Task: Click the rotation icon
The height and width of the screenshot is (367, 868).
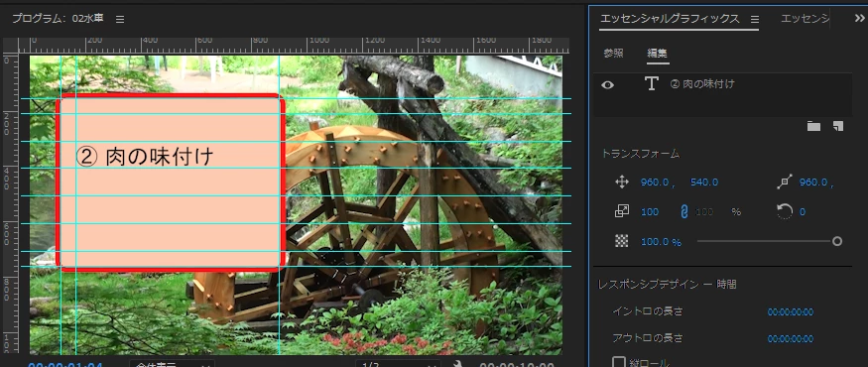Action: click(x=785, y=211)
